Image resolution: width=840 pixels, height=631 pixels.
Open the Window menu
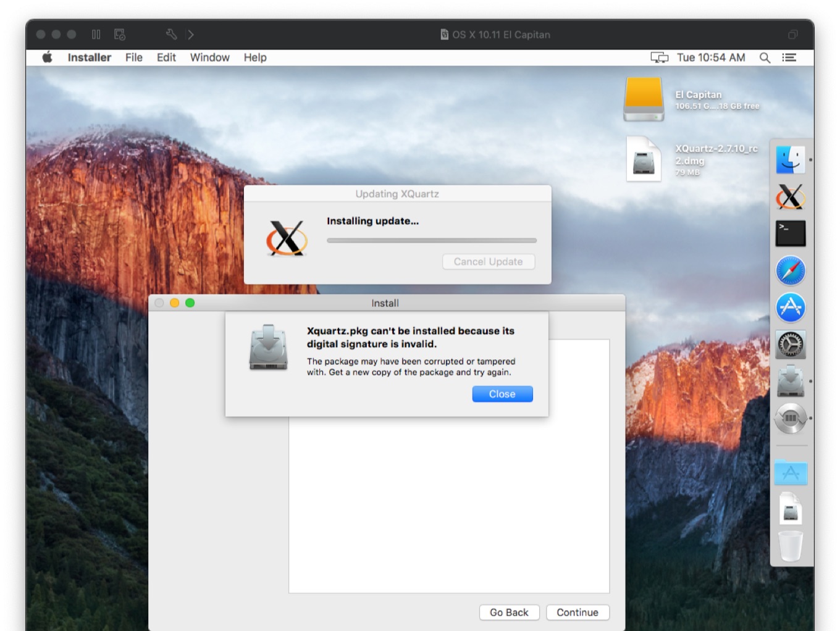209,57
